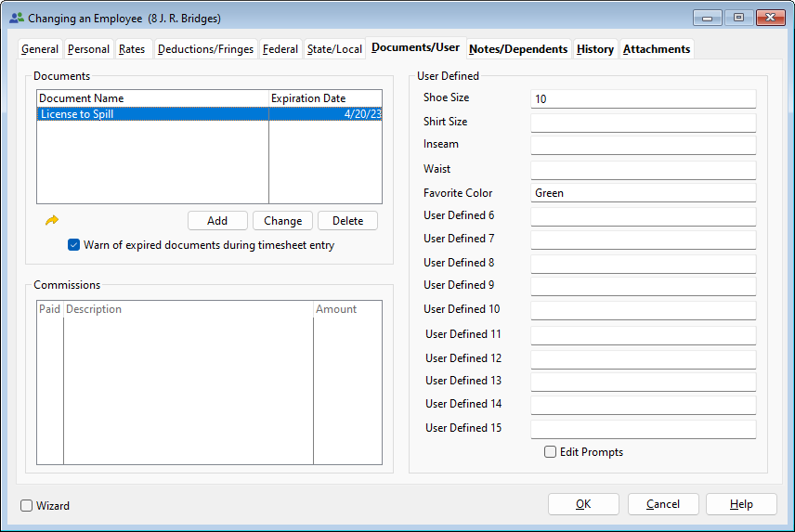Click the Add document button
This screenshot has height=532, width=795.
coord(217,221)
